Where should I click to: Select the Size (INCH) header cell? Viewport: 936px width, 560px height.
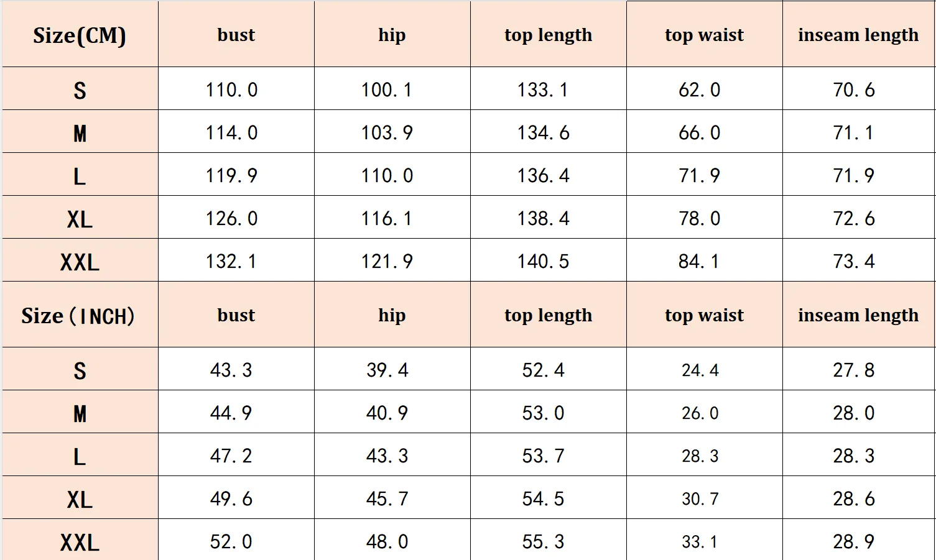click(x=80, y=315)
